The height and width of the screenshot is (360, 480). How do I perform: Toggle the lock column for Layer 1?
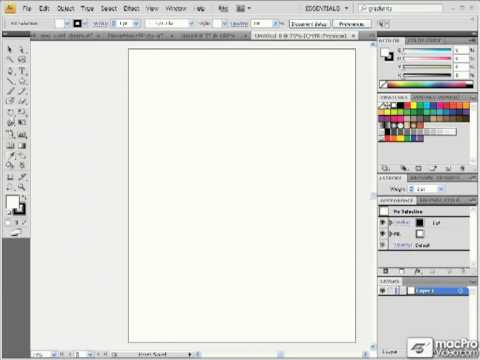click(390, 291)
